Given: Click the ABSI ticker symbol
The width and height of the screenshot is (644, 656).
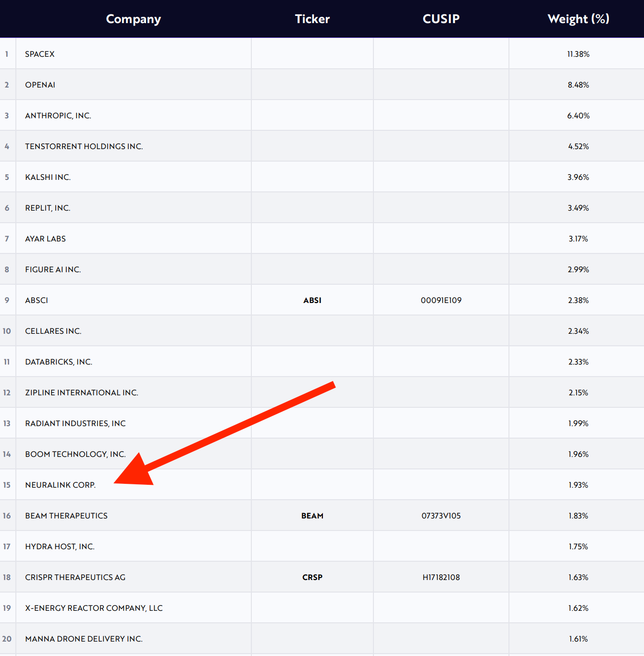Looking at the screenshot, I should pyautogui.click(x=312, y=300).
